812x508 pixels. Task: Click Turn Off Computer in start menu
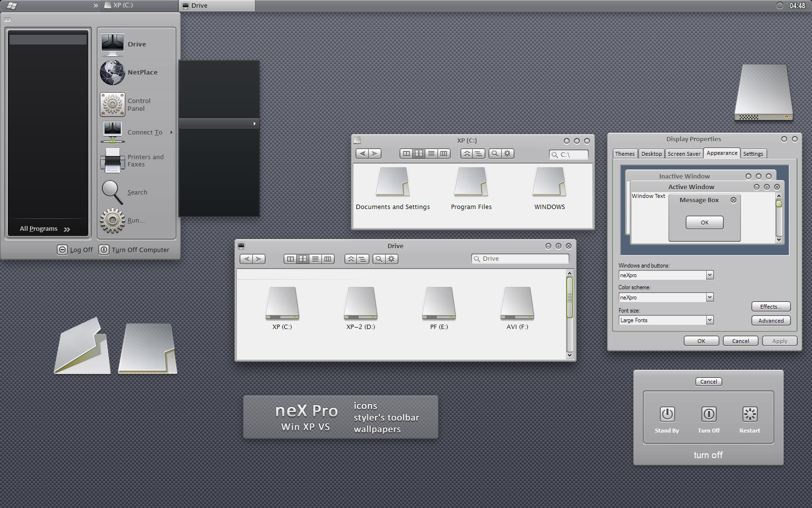click(x=134, y=250)
